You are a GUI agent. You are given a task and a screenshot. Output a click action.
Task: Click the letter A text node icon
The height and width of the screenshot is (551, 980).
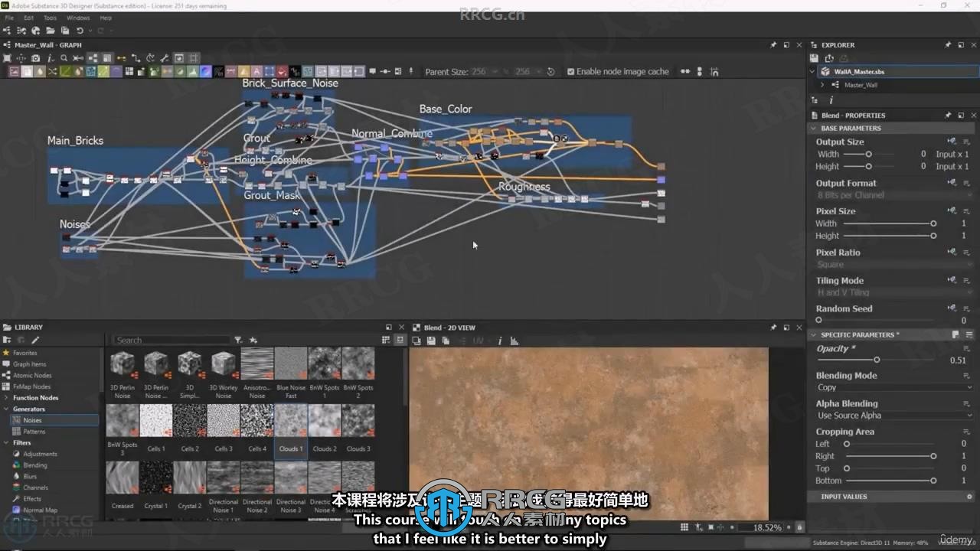(257, 71)
